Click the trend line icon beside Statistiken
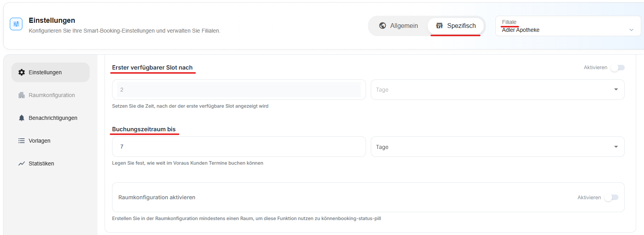This screenshot has height=235, width=644. (x=22, y=163)
